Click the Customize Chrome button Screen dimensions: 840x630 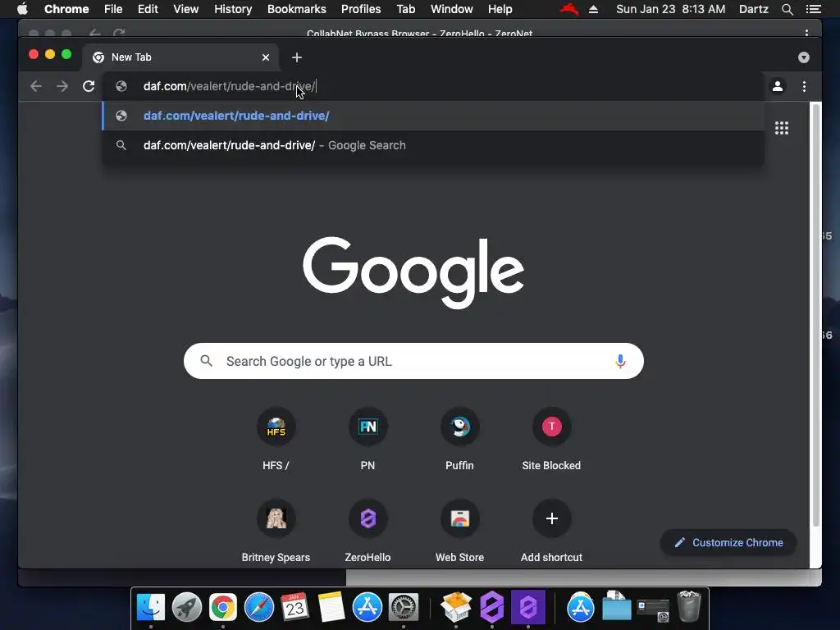[x=728, y=543]
